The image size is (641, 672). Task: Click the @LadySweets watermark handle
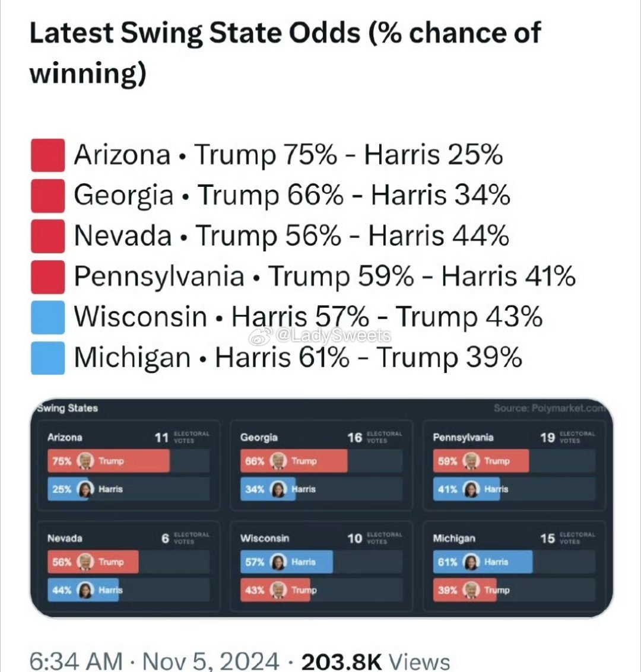tap(334, 336)
